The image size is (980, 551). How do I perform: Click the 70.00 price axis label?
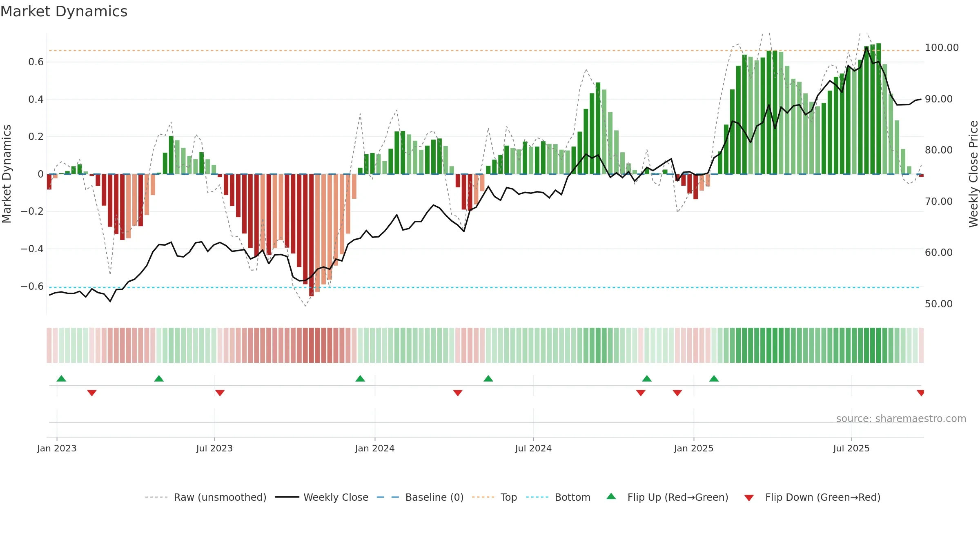939,201
